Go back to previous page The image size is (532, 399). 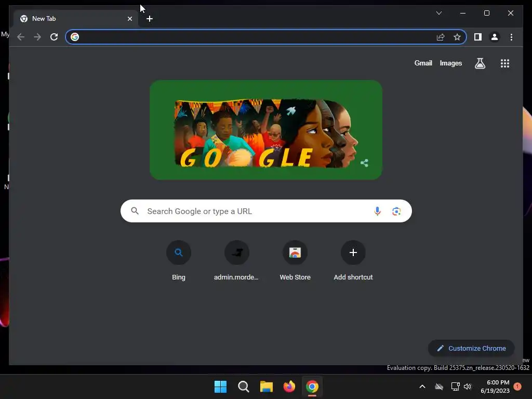(x=21, y=37)
